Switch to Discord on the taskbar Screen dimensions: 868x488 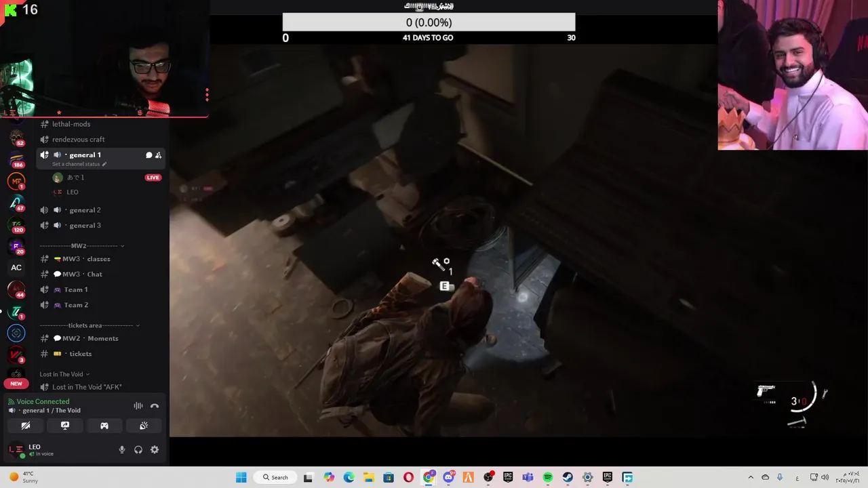(448, 477)
